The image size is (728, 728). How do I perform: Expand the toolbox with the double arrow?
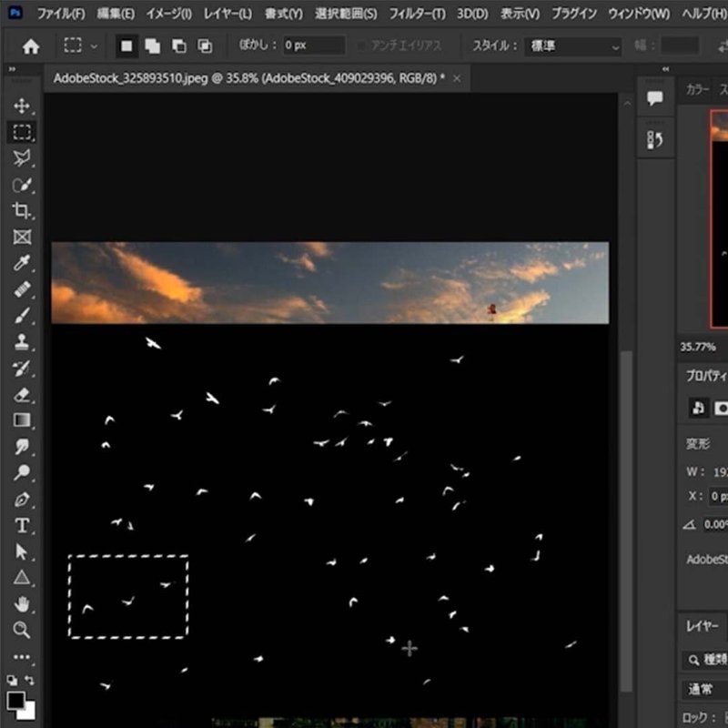coord(12,69)
